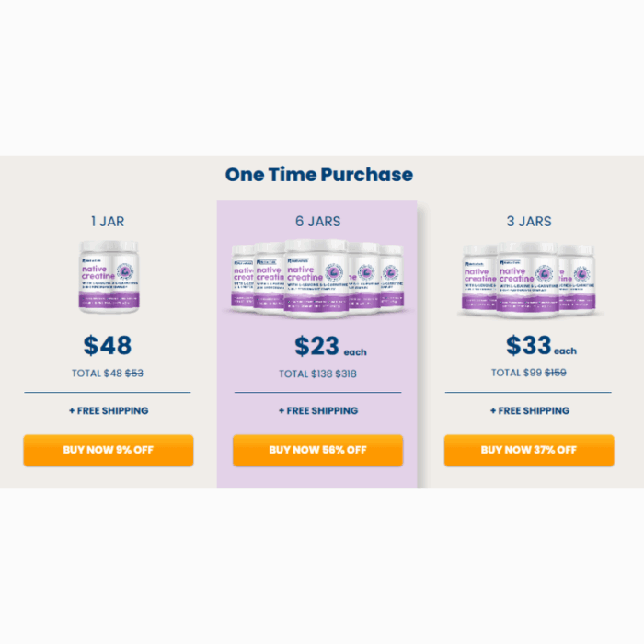The image size is (644, 644).
Task: Select the six jars product image
Action: coord(317,279)
